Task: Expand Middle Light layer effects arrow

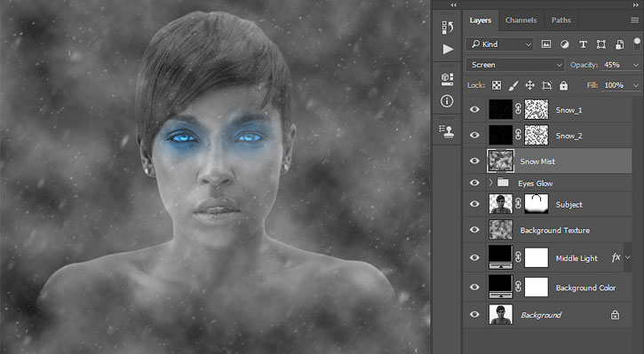Action: tap(628, 257)
